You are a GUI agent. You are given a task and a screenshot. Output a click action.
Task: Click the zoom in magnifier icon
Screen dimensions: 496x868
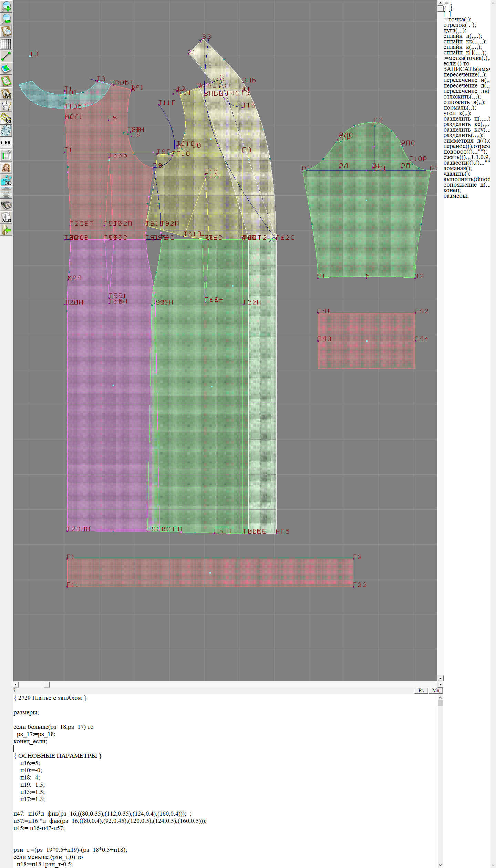(x=6, y=6)
